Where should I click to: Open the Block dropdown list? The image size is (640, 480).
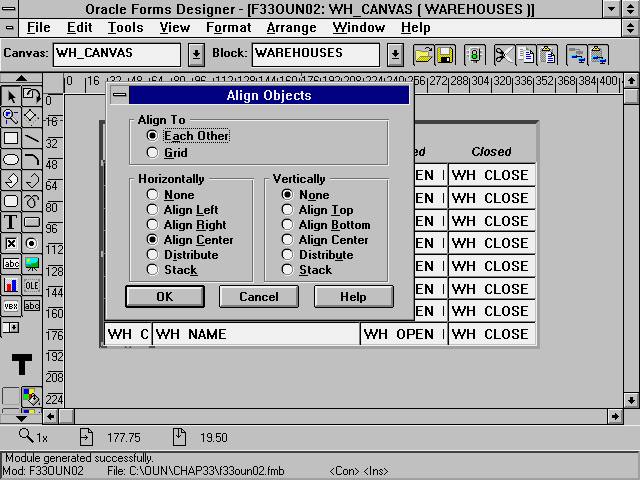coord(395,53)
